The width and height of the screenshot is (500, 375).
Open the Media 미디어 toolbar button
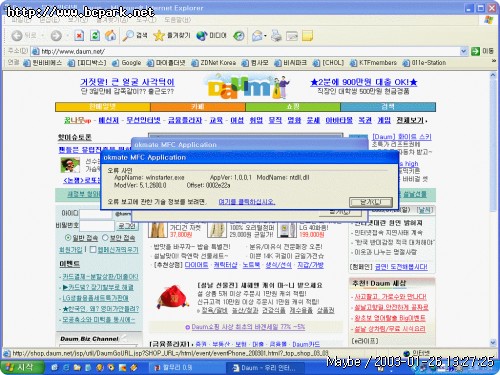(x=211, y=35)
